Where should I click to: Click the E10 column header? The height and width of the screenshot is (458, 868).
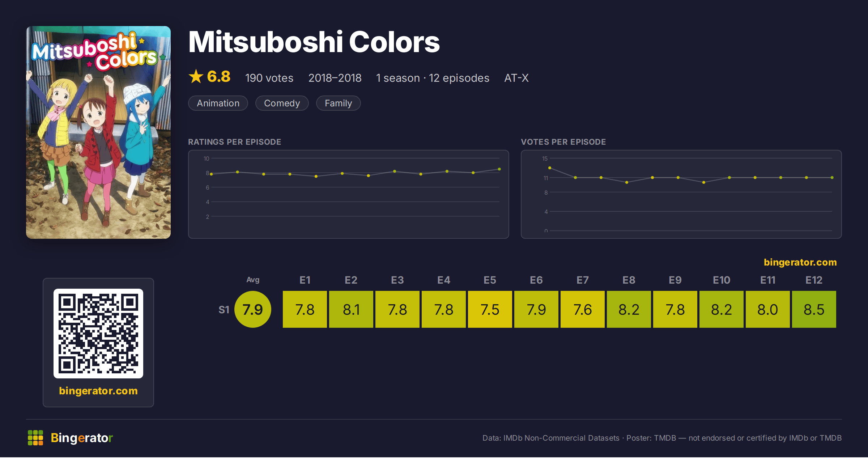pyautogui.click(x=722, y=280)
